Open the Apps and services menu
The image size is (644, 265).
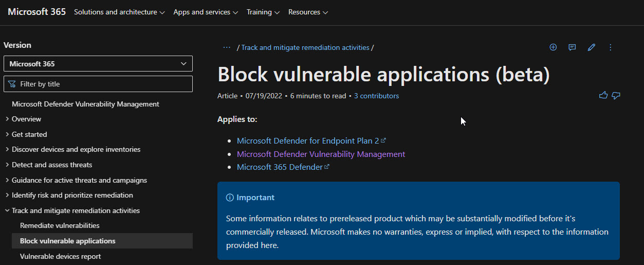click(x=206, y=12)
